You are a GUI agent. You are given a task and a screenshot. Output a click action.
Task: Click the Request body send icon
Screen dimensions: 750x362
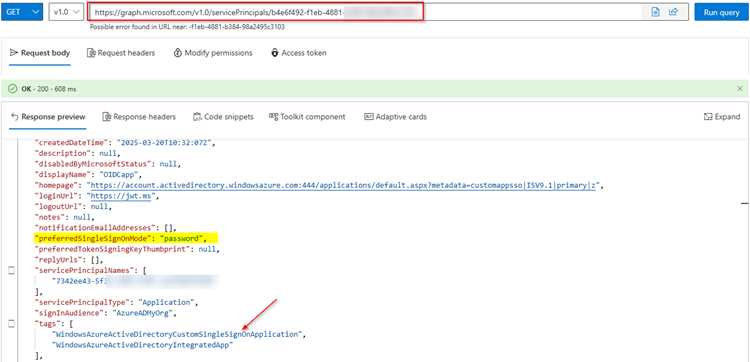coord(13,53)
